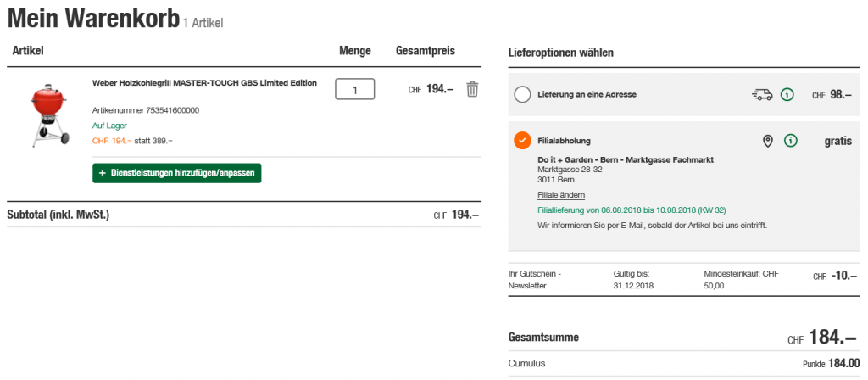Screen dimensions: 868x380
Task: Open the Weber Holzkohlegrill MASTER-TOUCH product title
Action: click(x=204, y=83)
